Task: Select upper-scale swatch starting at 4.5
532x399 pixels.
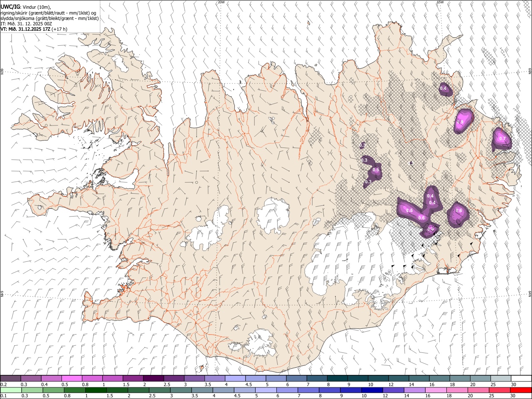Action: [x=256, y=378]
